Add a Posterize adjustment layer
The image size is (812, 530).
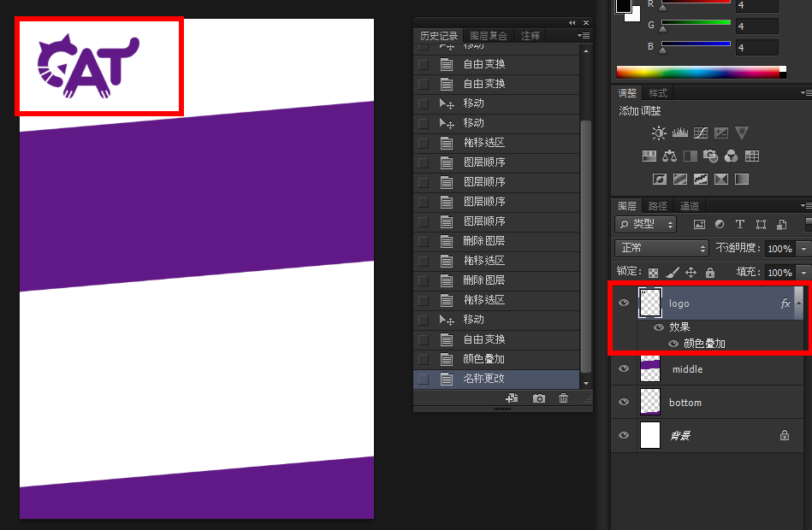680,179
